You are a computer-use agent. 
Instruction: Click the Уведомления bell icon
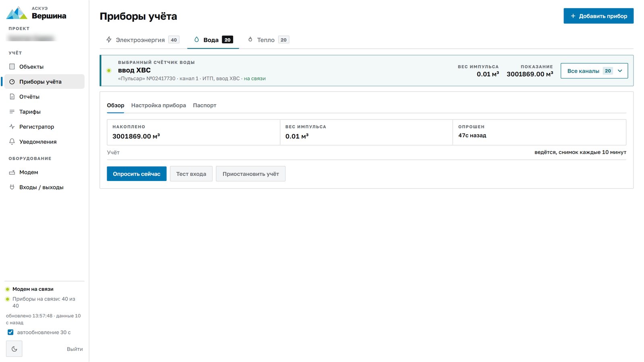(x=12, y=142)
